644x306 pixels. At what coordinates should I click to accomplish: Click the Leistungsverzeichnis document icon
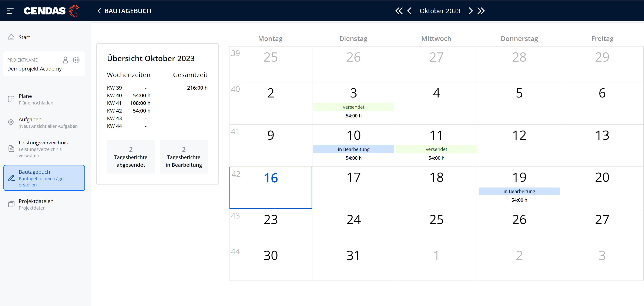[11, 148]
